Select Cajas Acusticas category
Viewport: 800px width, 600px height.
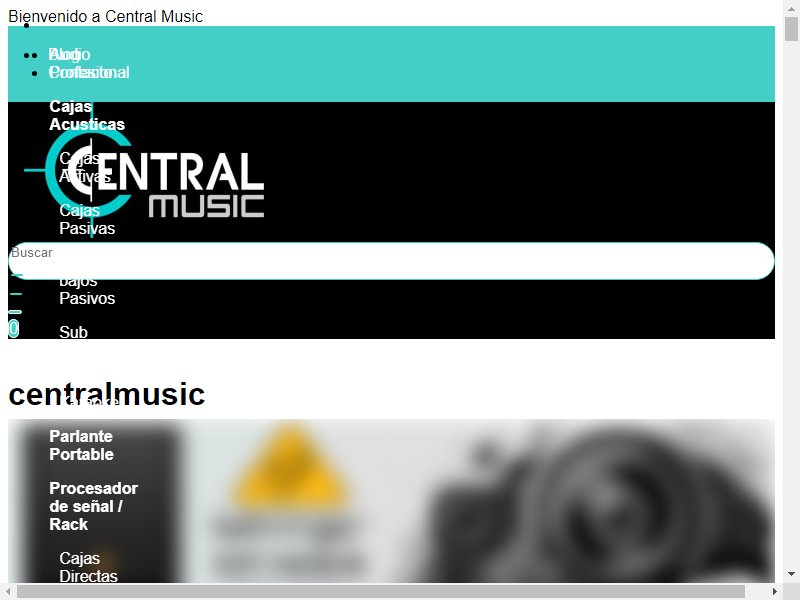pos(87,115)
